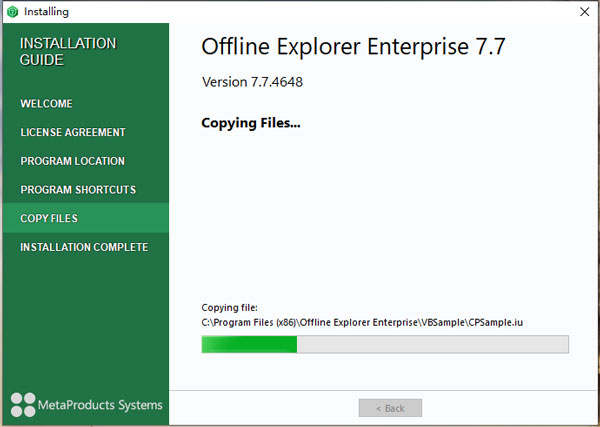Select the INSTALLATION COMPLETE step
Viewport: 600px width, 427px height.
tap(84, 247)
